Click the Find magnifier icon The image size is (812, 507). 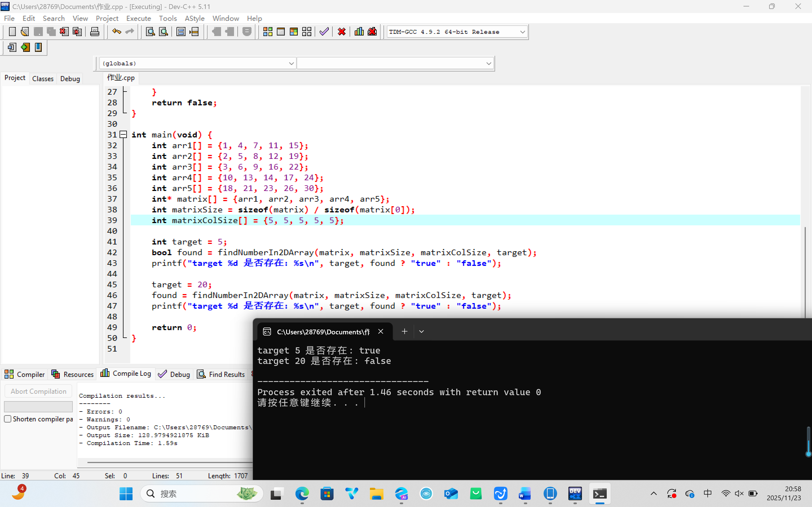(x=150, y=32)
